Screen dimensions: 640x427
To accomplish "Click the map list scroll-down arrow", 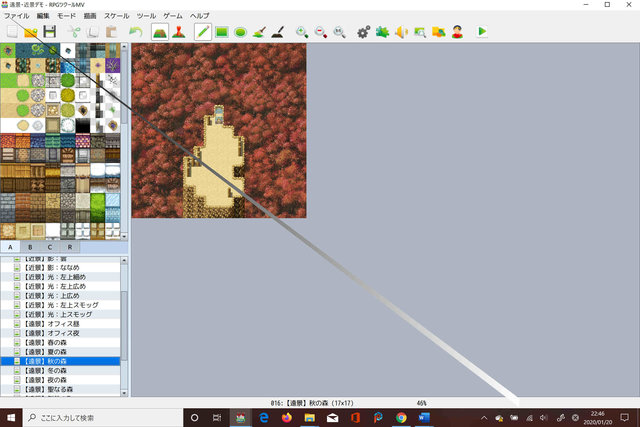I will pyautogui.click(x=124, y=393).
